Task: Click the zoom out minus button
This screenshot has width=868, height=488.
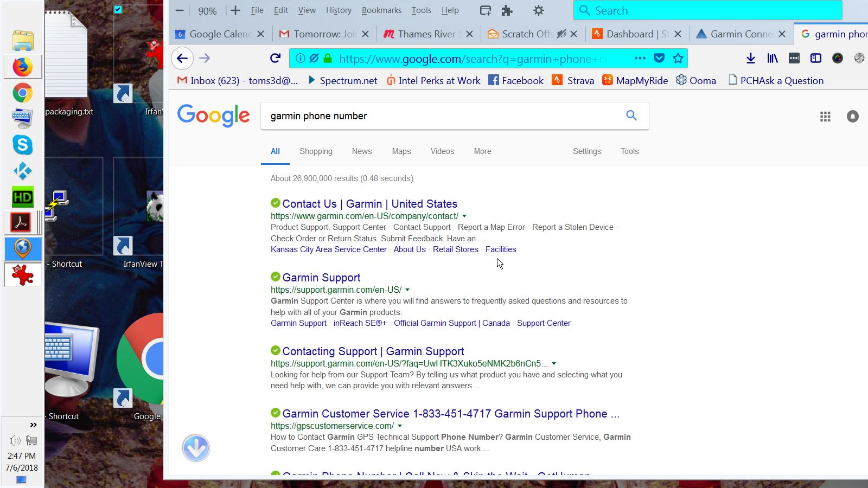Action: [x=180, y=10]
